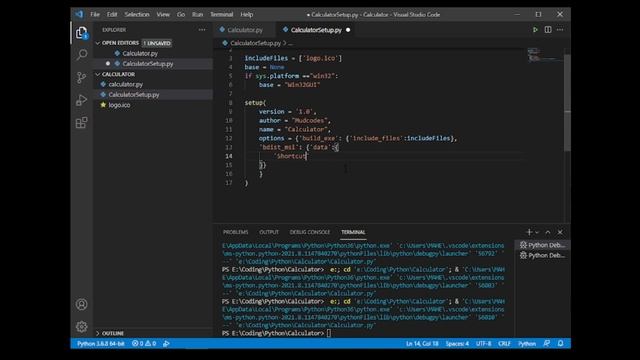The width and height of the screenshot is (640, 360).
Task: Click the 1 UNSAVED badge
Action: [x=157, y=43]
